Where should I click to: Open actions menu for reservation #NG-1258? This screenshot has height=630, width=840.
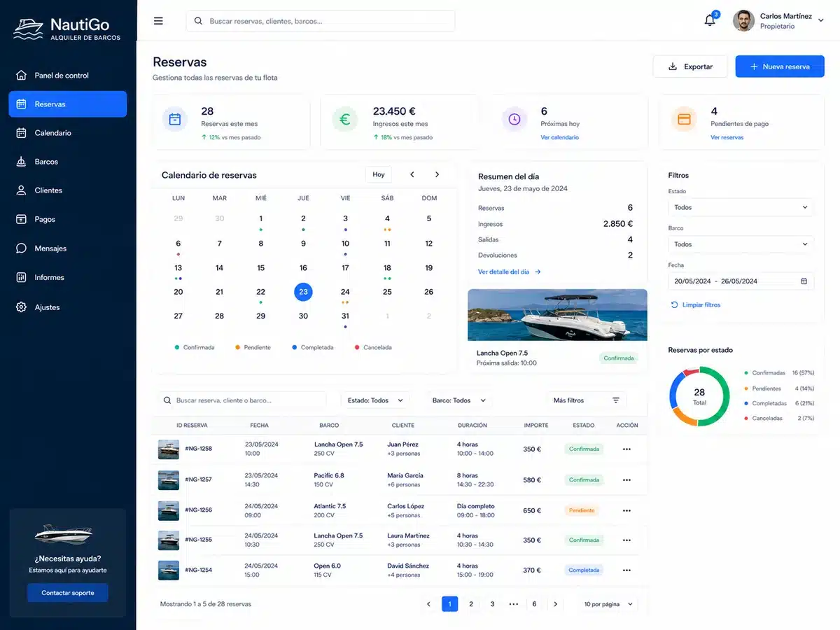pos(626,449)
